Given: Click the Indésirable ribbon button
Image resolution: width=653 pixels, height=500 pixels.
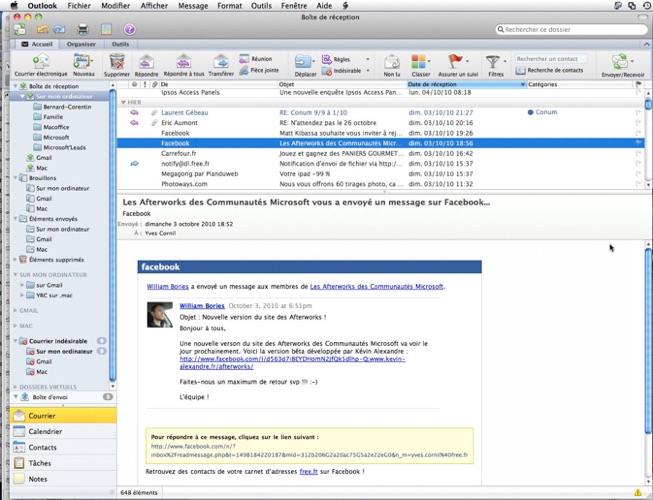Looking at the screenshot, I should coord(341,71).
